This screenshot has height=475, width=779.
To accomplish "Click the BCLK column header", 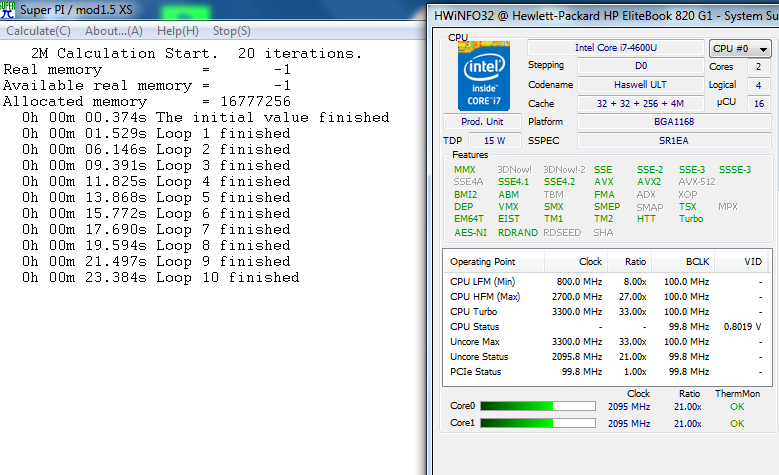I will [x=683, y=262].
